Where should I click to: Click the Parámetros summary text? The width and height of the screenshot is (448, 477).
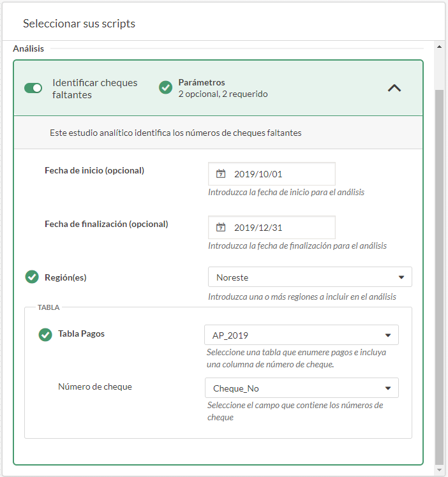tap(223, 88)
